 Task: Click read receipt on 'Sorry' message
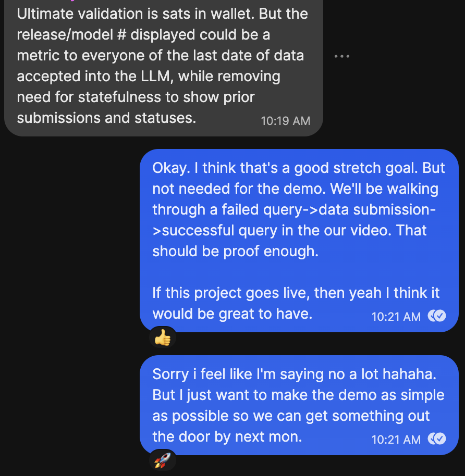tap(437, 439)
